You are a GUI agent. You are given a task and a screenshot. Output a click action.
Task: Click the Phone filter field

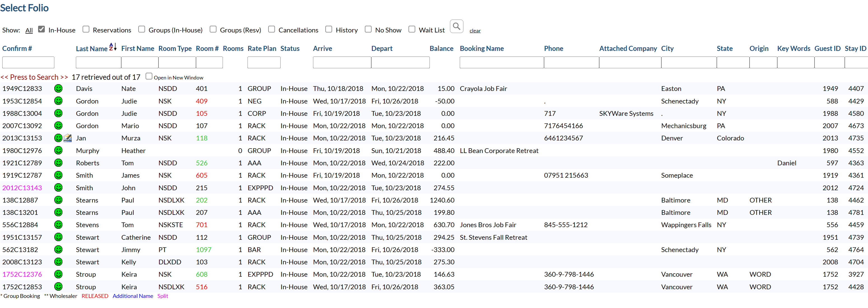tap(571, 62)
